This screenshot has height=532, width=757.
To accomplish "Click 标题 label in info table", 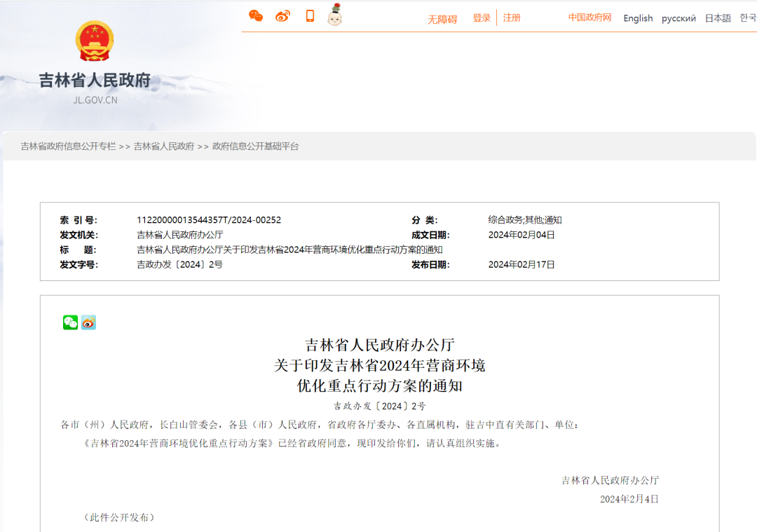I will (x=78, y=250).
